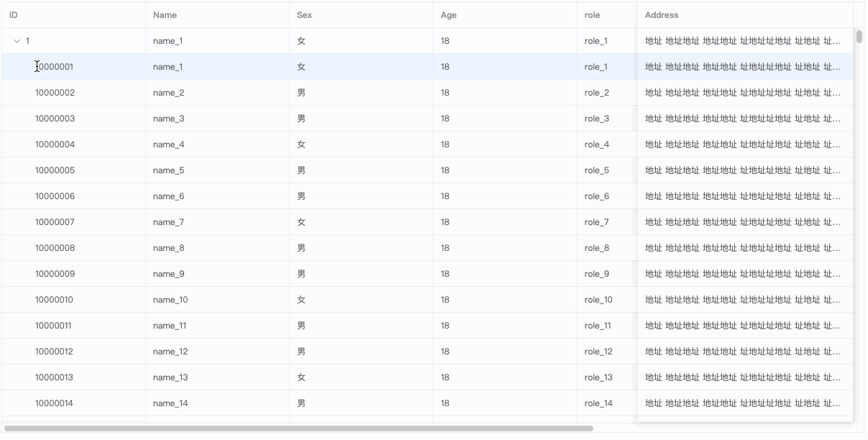Viewport: 868px width, 440px height.
Task: Click the role_5 cell
Action: 607,170
